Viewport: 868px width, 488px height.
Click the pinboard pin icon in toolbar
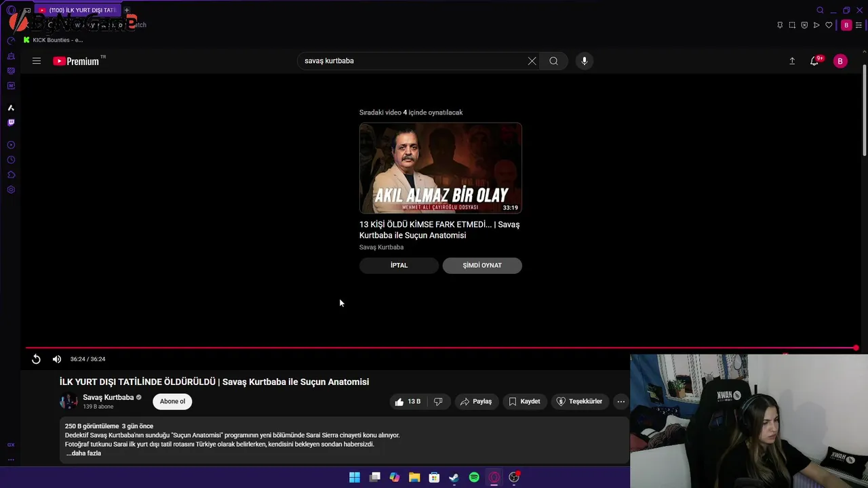click(x=780, y=25)
